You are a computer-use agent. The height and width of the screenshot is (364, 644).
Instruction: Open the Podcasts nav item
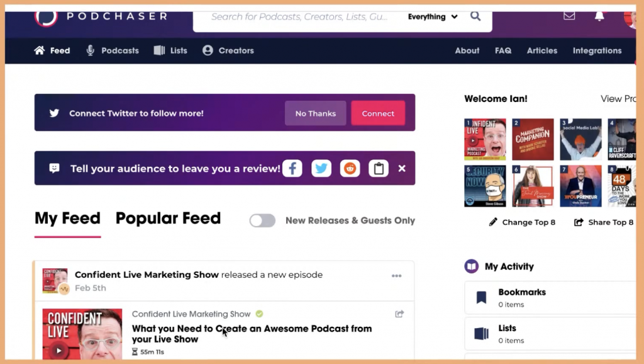(113, 50)
